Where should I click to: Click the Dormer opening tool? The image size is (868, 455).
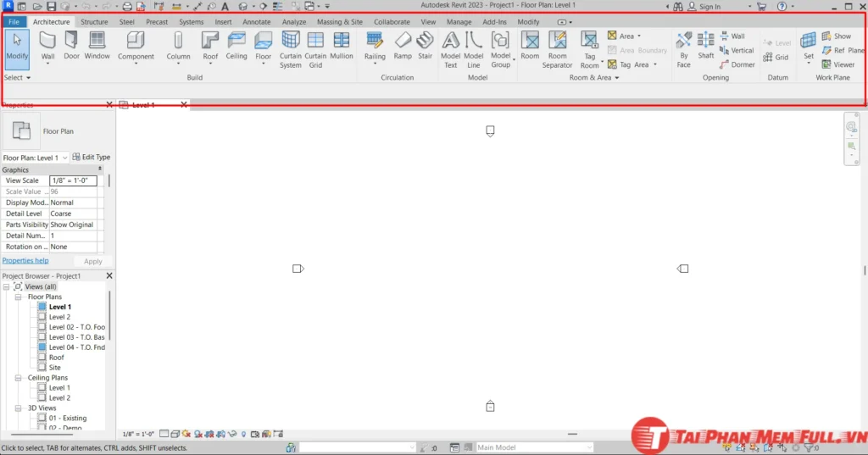coord(737,64)
